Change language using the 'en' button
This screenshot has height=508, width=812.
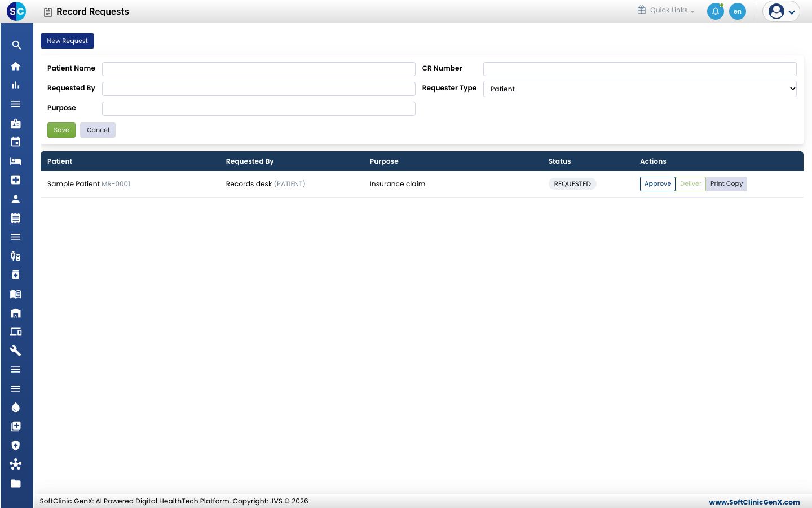(x=738, y=11)
